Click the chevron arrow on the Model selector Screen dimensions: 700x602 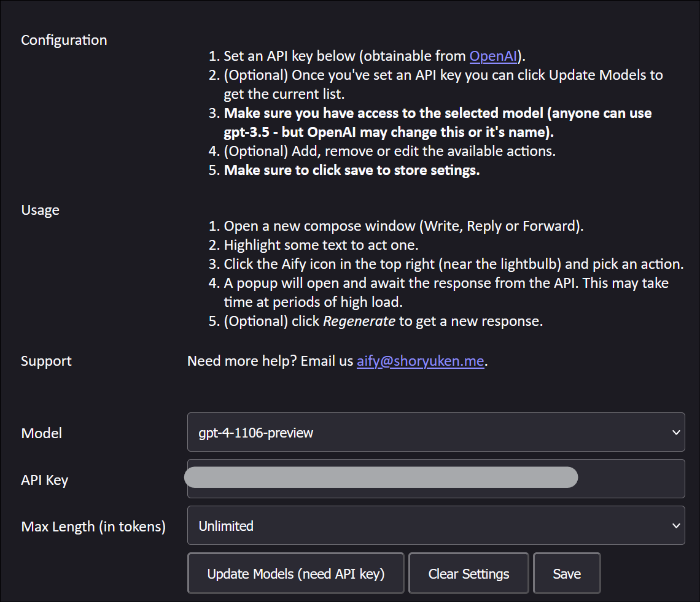[675, 433]
